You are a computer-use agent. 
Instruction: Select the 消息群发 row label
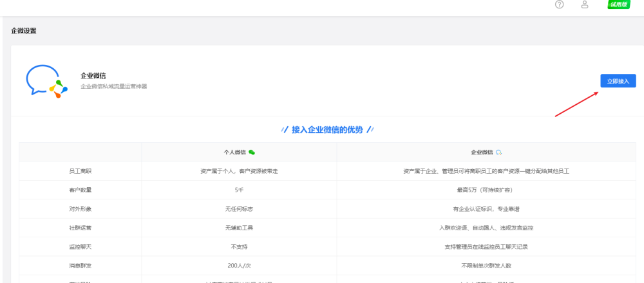80,266
